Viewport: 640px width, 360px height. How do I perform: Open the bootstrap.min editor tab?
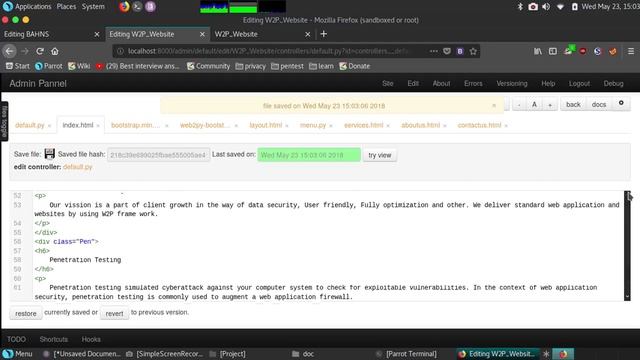point(136,125)
